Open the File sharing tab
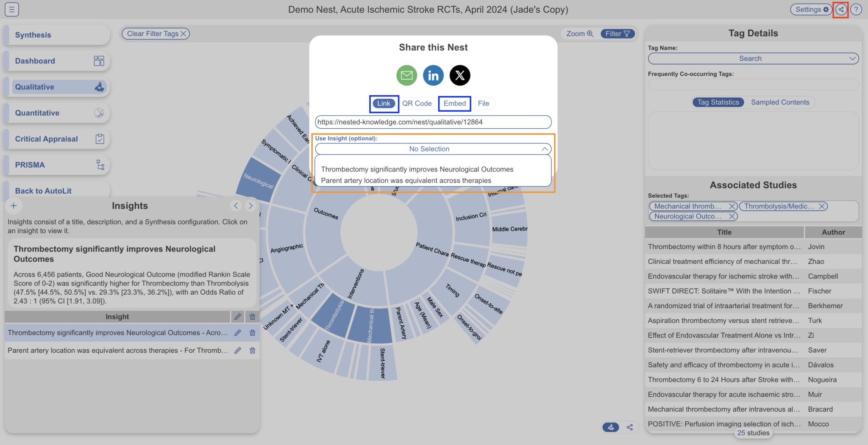Viewport: 868px width, 445px height. tap(483, 103)
